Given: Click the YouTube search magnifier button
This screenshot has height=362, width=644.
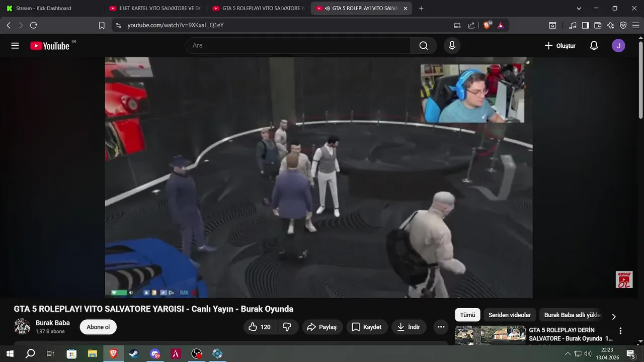Looking at the screenshot, I should point(424,46).
